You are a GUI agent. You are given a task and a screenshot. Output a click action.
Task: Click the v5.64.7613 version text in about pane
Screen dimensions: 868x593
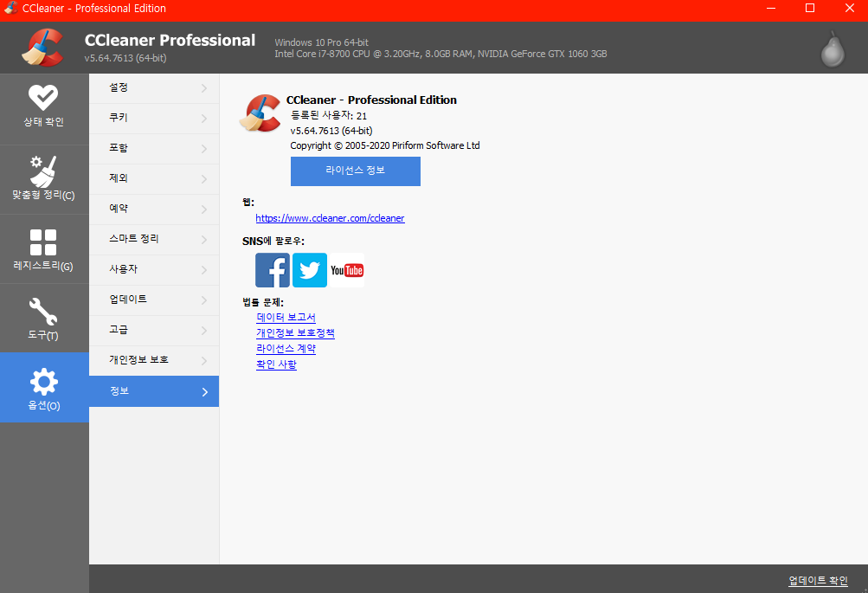(331, 131)
